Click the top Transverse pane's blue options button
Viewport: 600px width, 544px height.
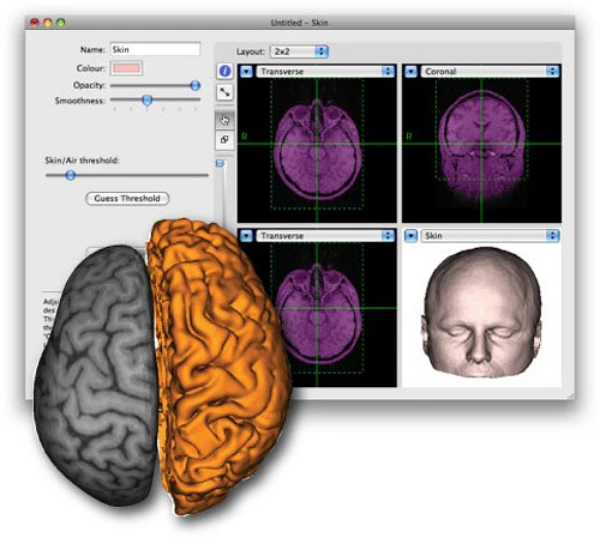(246, 72)
